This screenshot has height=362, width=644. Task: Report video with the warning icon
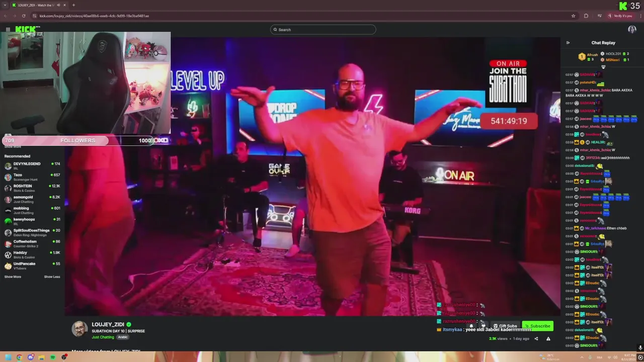click(x=548, y=339)
